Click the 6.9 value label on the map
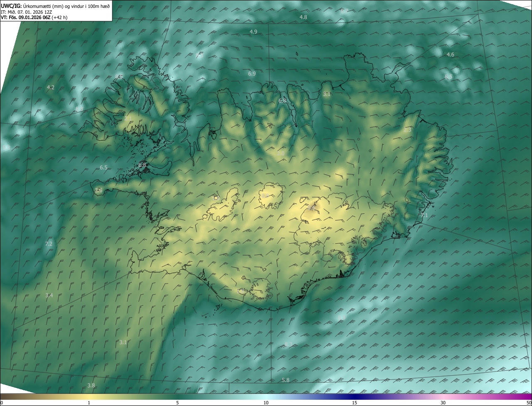 pyautogui.click(x=252, y=73)
